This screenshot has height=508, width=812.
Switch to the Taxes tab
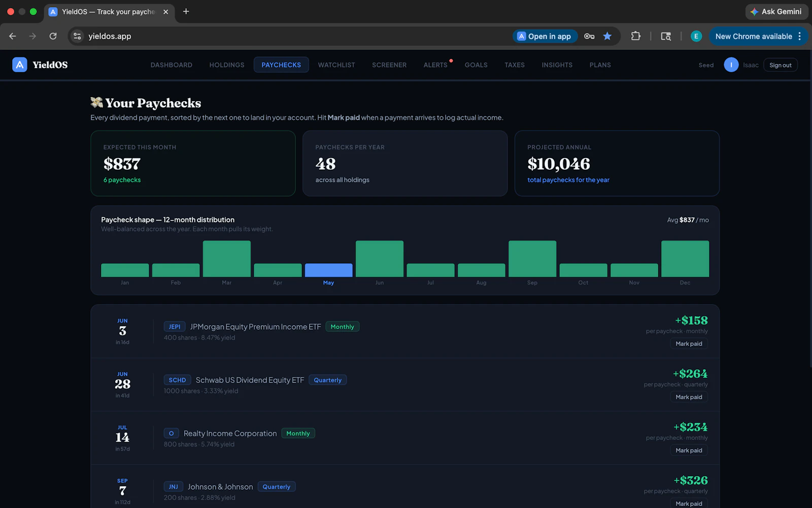pos(515,65)
